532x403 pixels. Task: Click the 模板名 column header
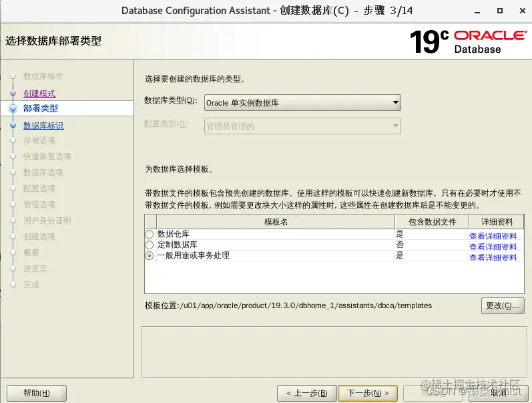click(276, 222)
